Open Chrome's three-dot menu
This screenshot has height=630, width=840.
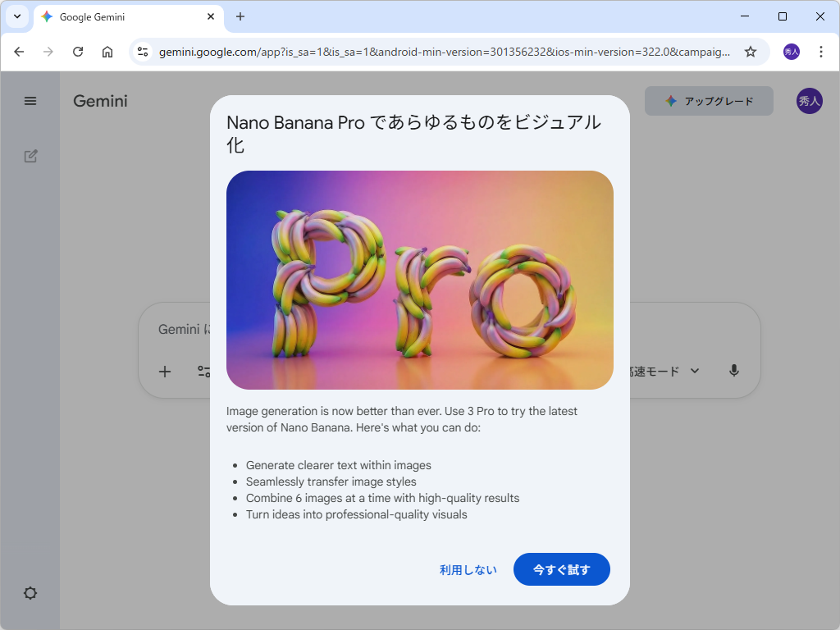coord(821,51)
